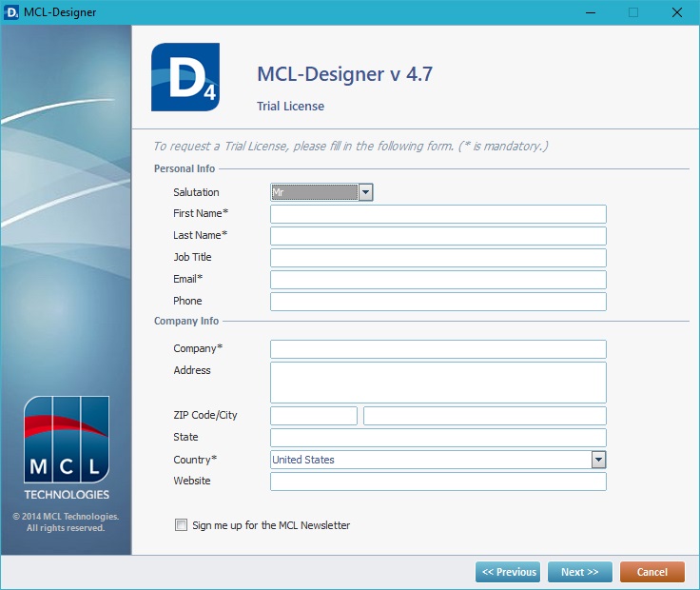Click inside the Address text area
The image size is (700, 590).
437,382
